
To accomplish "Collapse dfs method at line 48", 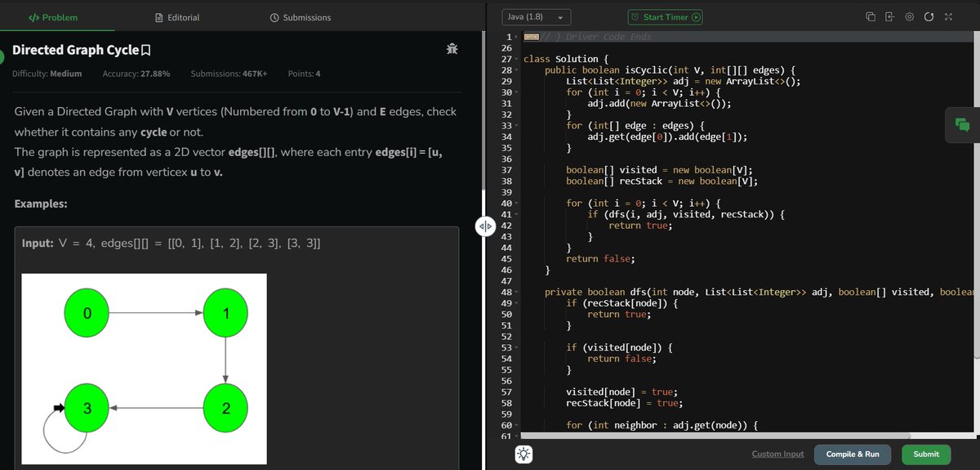I will click(x=516, y=292).
